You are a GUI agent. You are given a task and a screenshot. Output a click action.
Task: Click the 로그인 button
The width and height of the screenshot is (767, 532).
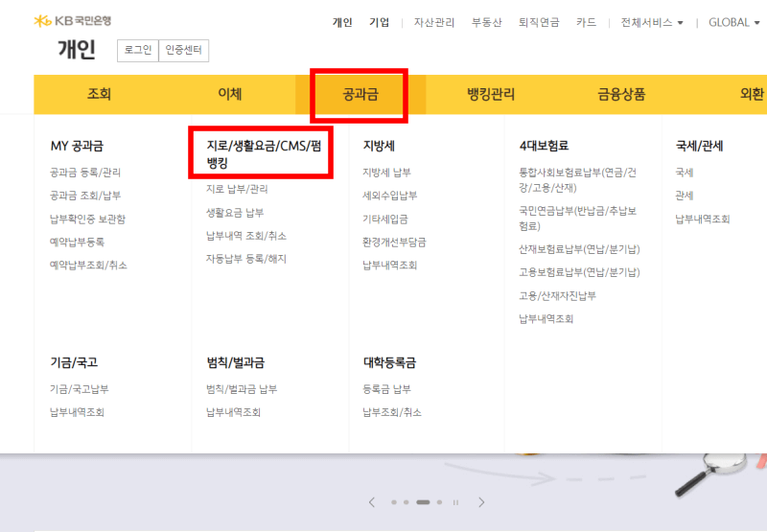(x=138, y=51)
